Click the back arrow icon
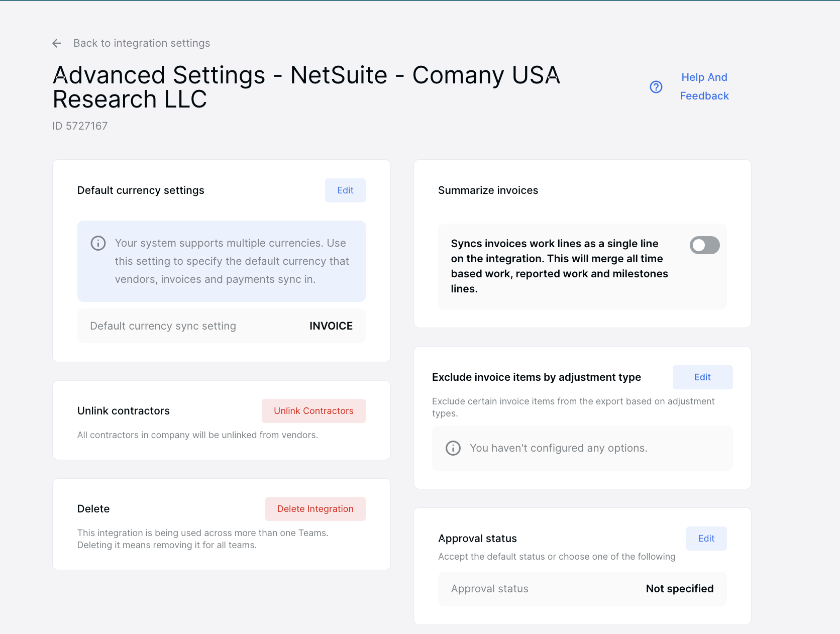Viewport: 840px width, 634px height. pyautogui.click(x=57, y=43)
